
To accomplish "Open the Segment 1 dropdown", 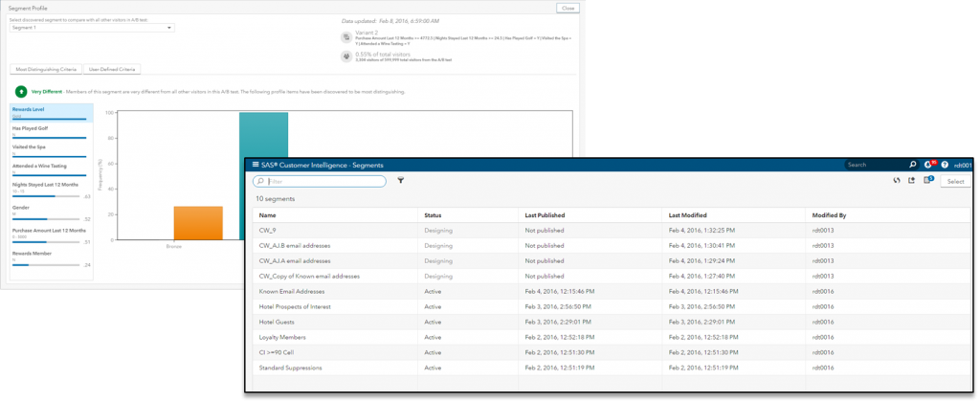I will 93,28.
